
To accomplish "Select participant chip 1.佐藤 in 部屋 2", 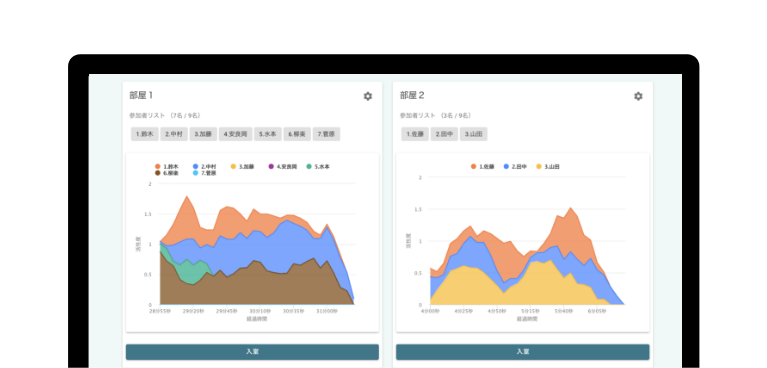I will (415, 134).
